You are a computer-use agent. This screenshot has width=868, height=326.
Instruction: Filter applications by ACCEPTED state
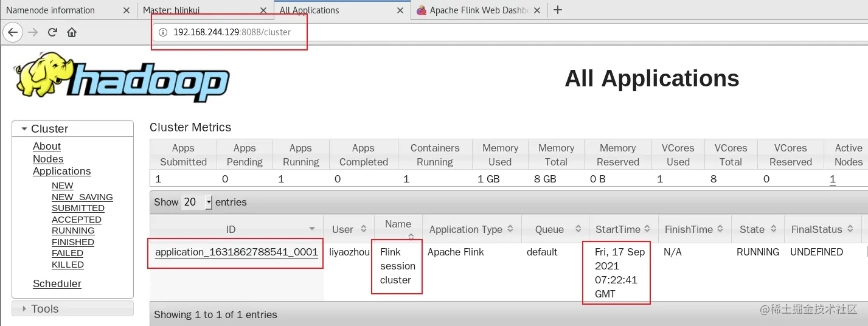click(x=77, y=220)
